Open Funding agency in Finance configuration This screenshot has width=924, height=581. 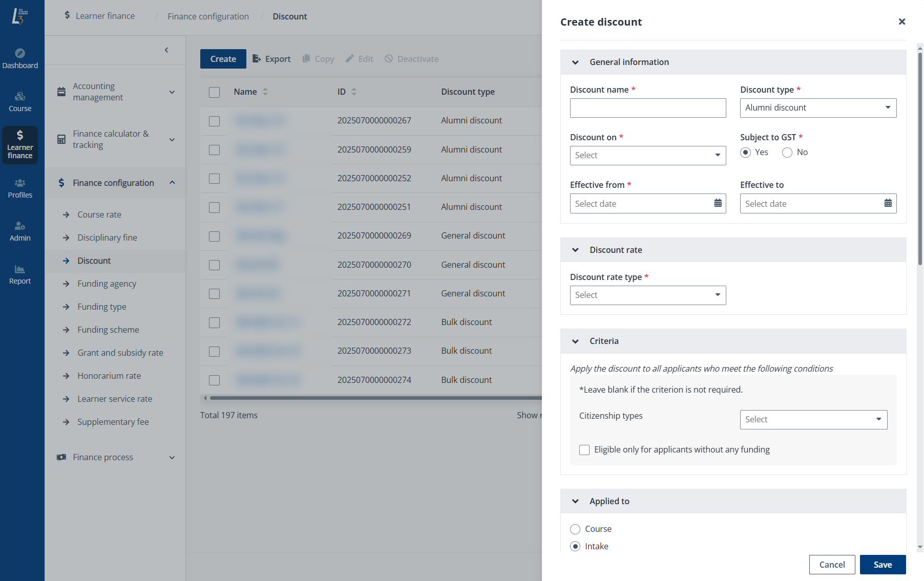(x=107, y=284)
